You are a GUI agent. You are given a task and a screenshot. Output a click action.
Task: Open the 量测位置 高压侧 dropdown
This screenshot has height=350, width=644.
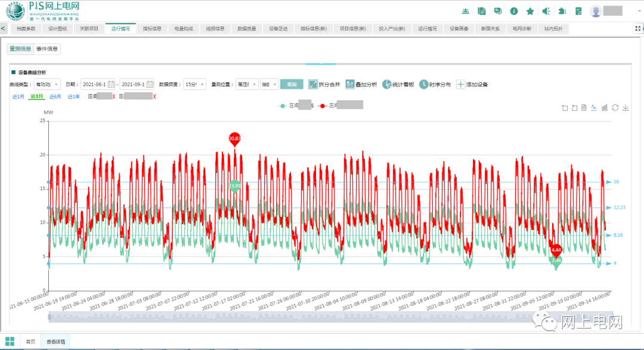(247, 84)
